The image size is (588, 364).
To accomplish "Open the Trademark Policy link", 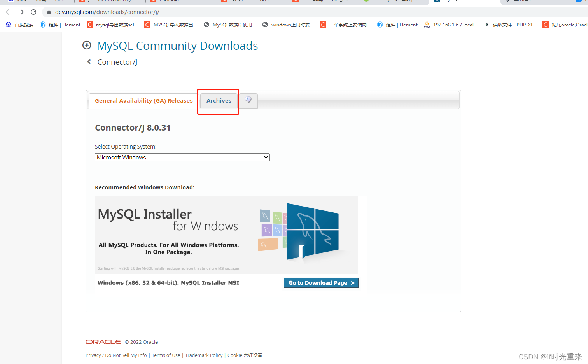I will pos(204,355).
